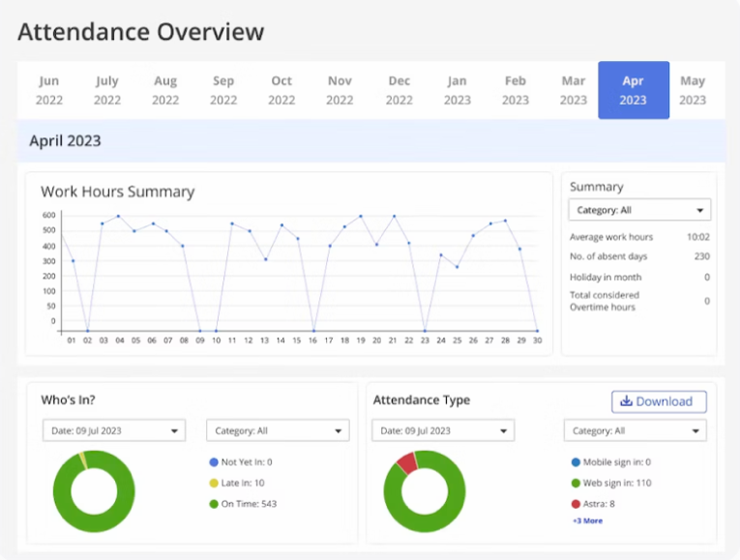The image size is (740, 560).
Task: Click the data point for day 04
Action: (118, 217)
